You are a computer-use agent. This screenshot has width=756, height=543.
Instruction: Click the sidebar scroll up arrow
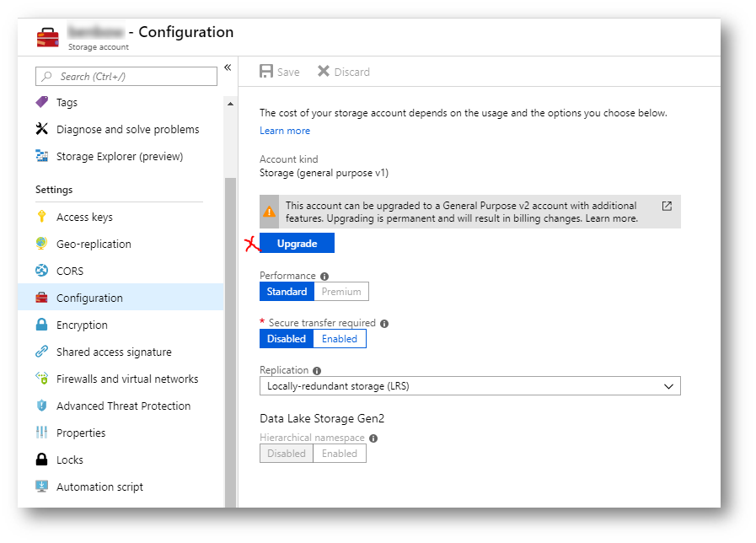[230, 104]
